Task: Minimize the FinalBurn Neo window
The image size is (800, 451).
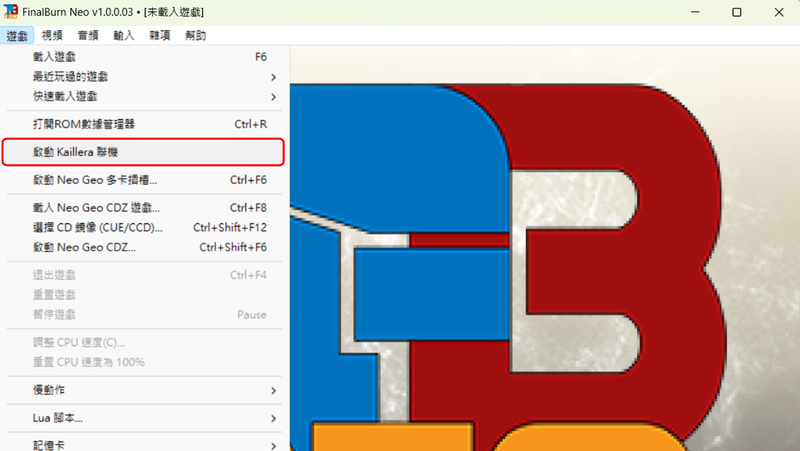Action: click(695, 12)
